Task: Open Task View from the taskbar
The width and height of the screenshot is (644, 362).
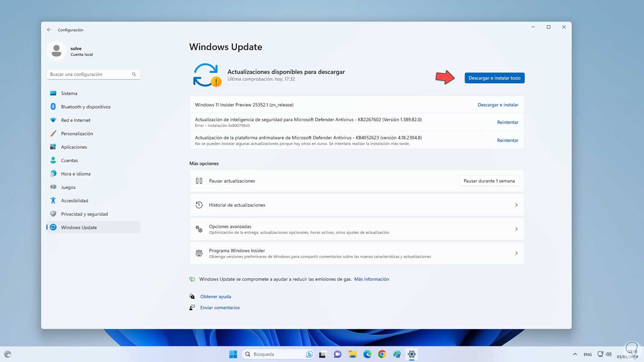Action: click(322, 354)
